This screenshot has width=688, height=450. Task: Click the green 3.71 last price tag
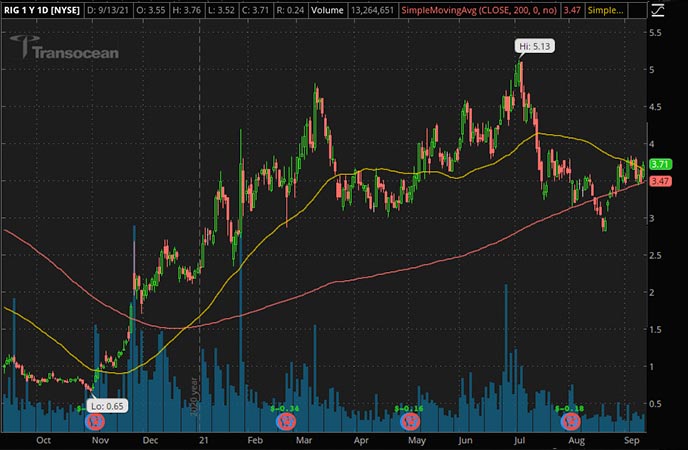tap(660, 164)
